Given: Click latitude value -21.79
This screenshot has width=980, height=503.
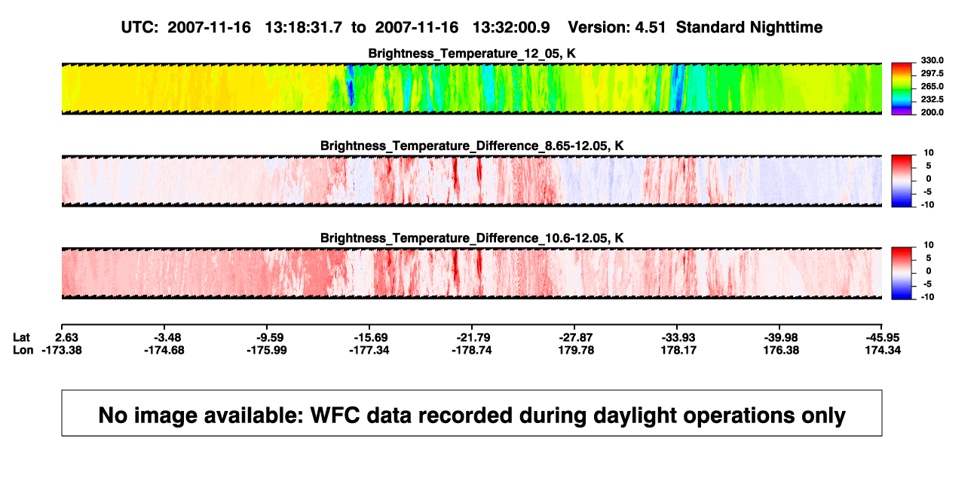Looking at the screenshot, I should click(x=472, y=337).
